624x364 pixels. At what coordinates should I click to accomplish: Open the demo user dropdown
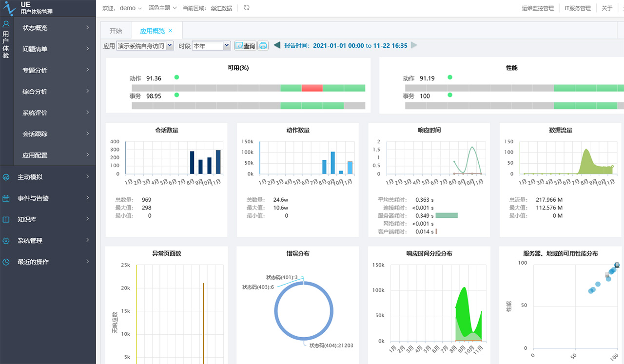coord(131,8)
